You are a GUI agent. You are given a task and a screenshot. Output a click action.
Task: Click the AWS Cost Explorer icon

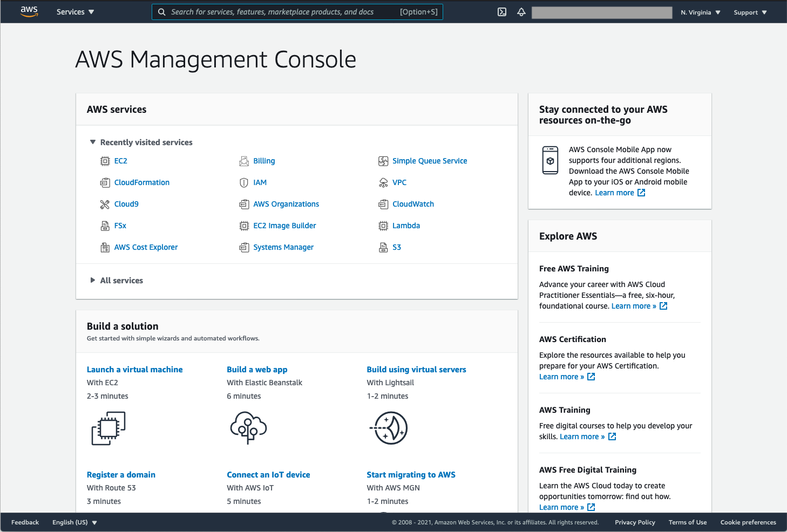coord(105,247)
